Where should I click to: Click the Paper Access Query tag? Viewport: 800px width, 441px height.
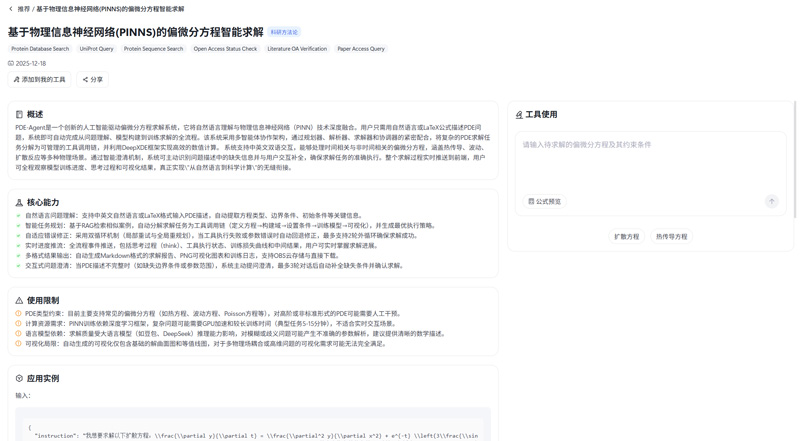click(x=361, y=49)
